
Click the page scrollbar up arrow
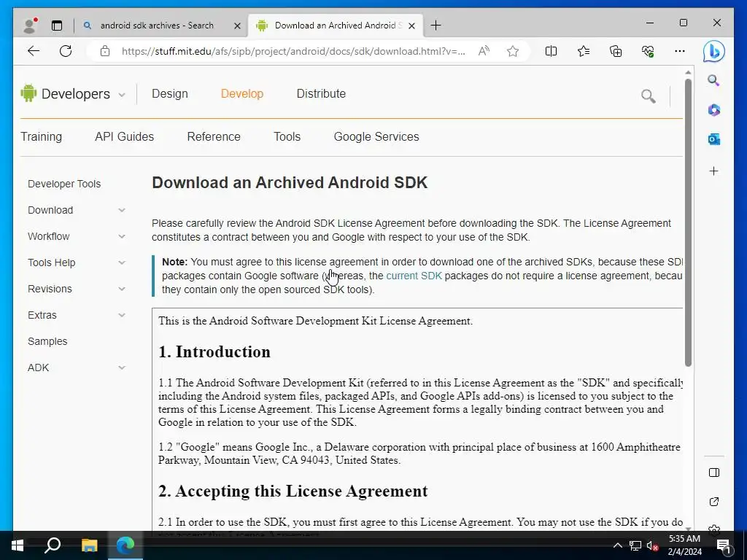(688, 72)
